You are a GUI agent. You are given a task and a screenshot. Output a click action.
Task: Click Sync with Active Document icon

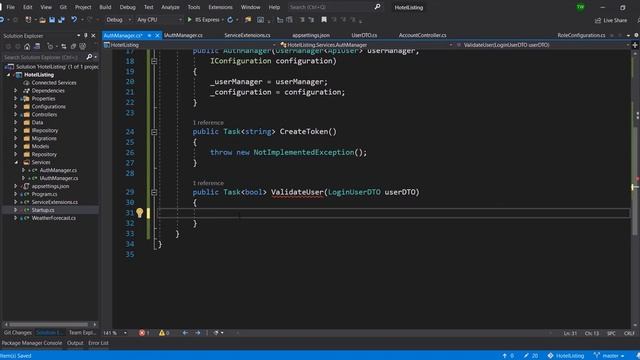pyautogui.click(x=64, y=47)
